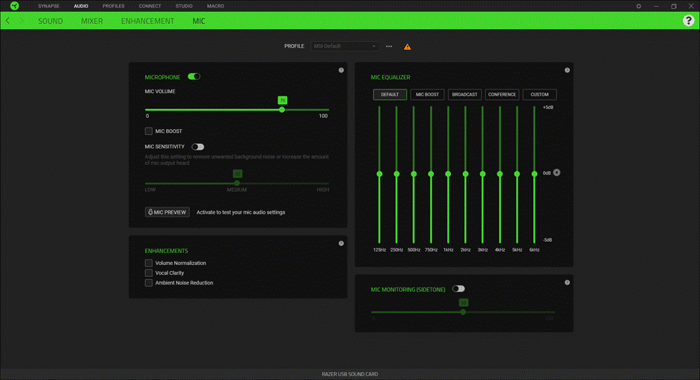
Task: Show info for the Microphone panel
Action: click(x=341, y=70)
